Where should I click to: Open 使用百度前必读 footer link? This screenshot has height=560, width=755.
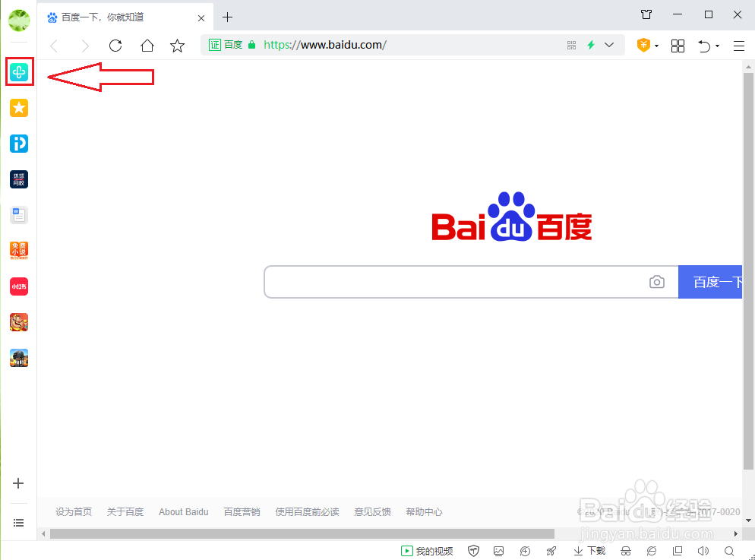point(307,512)
